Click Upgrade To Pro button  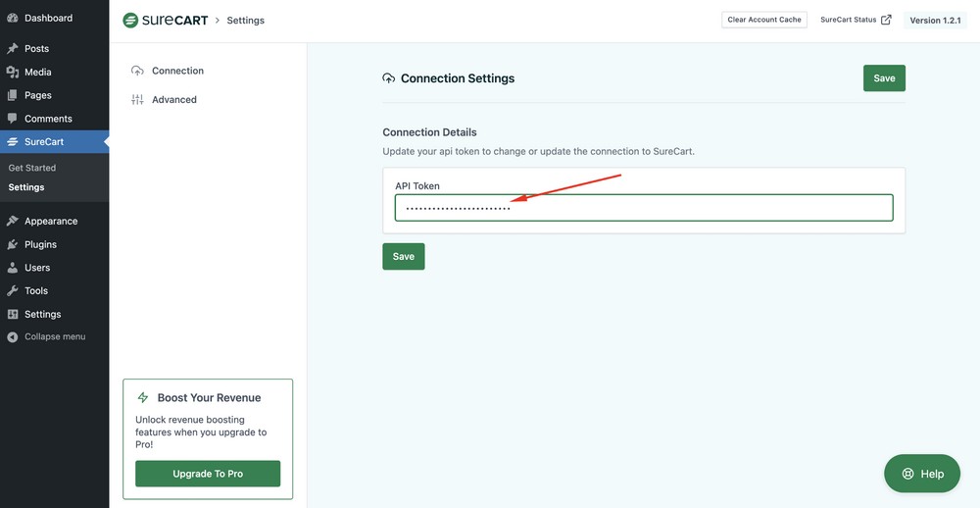pos(208,474)
